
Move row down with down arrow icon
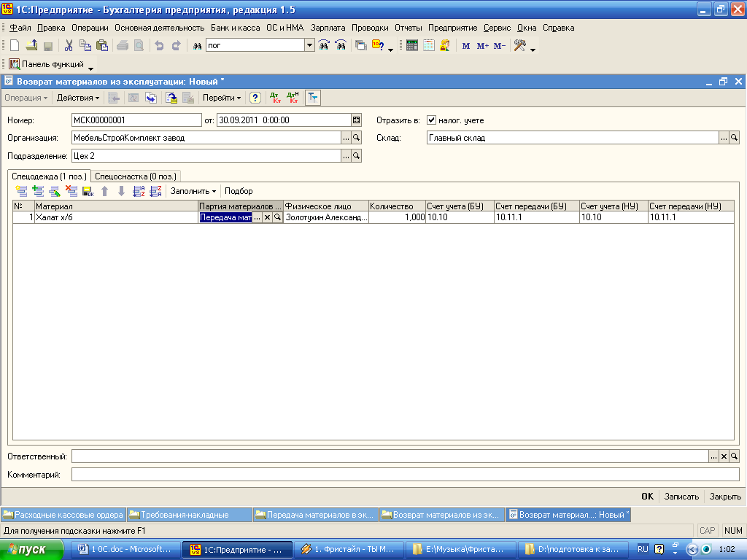pos(122,192)
